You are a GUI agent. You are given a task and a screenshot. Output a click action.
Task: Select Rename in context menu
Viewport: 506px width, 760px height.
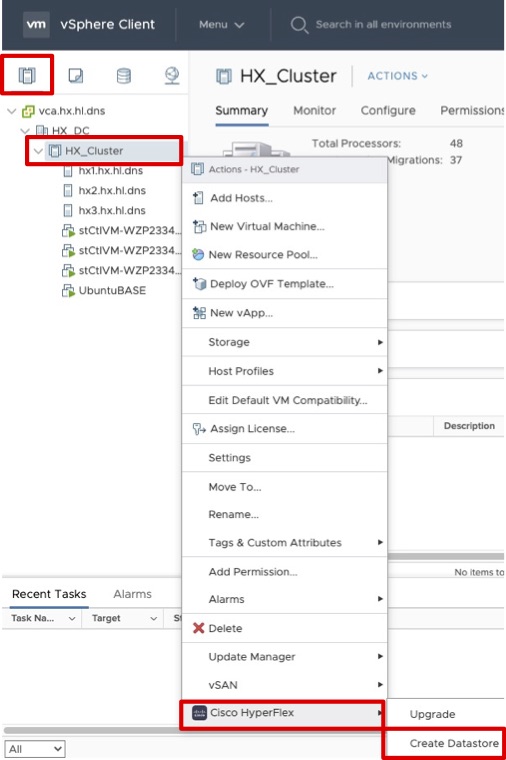233,514
